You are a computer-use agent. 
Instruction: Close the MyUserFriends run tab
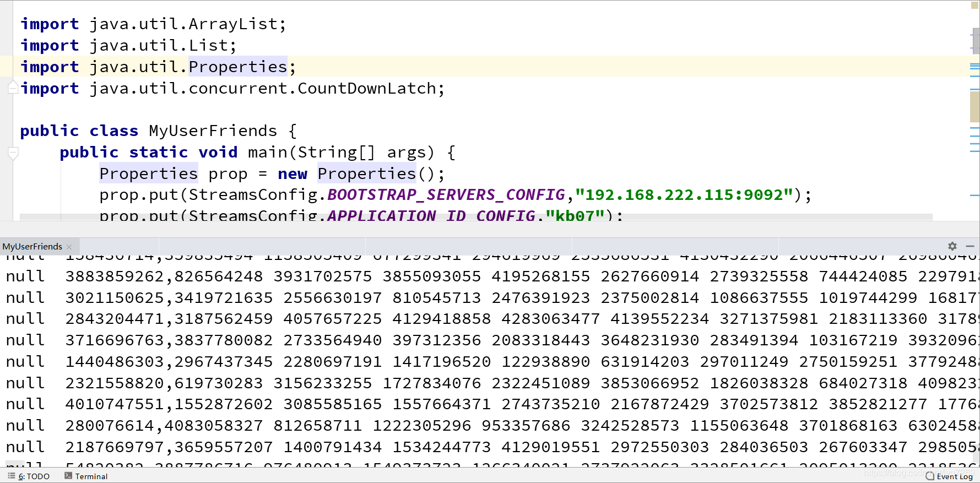69,247
